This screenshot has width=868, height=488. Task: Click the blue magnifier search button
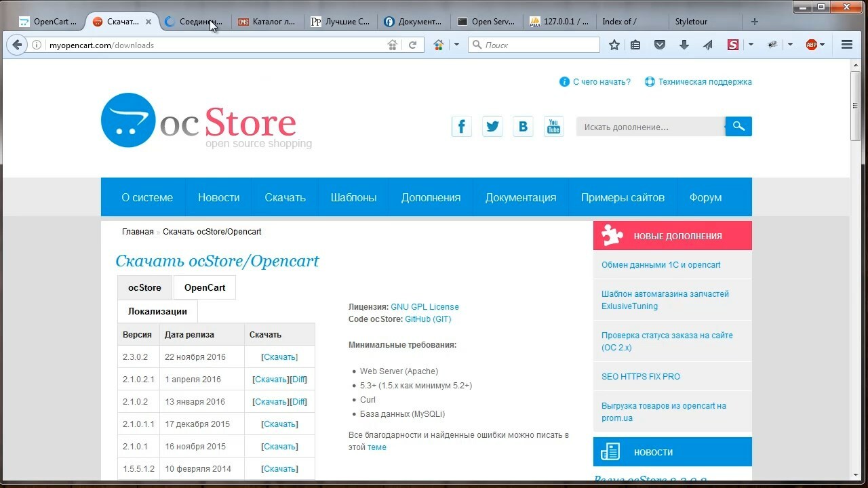tap(738, 126)
